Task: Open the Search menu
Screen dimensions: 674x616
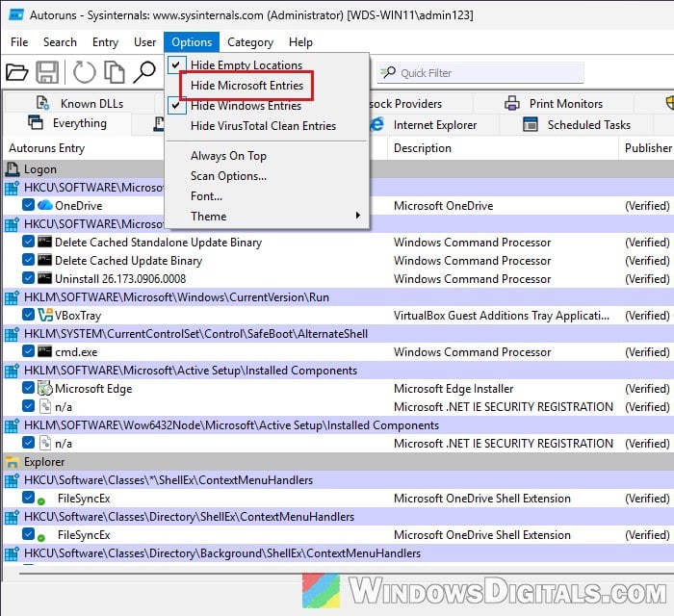Action: (x=60, y=42)
